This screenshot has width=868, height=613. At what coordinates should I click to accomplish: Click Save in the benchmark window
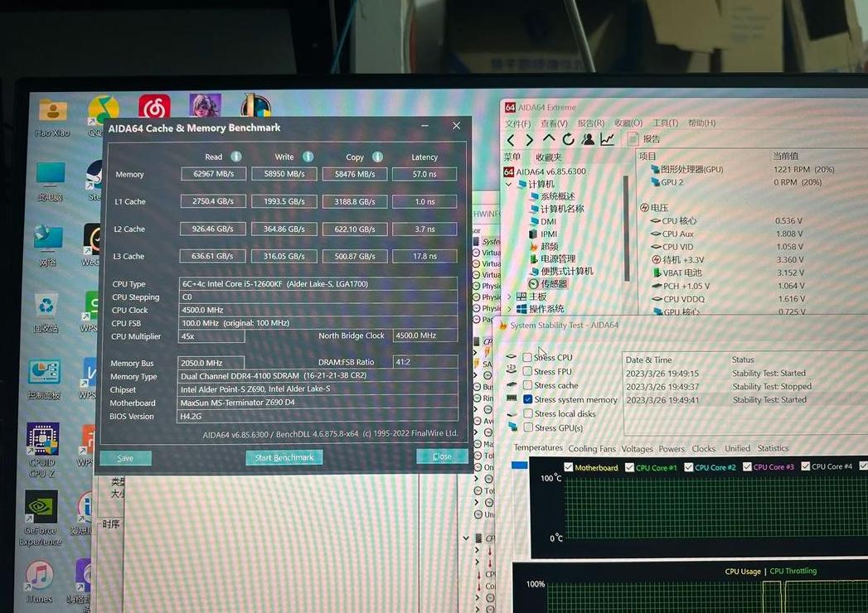125,458
